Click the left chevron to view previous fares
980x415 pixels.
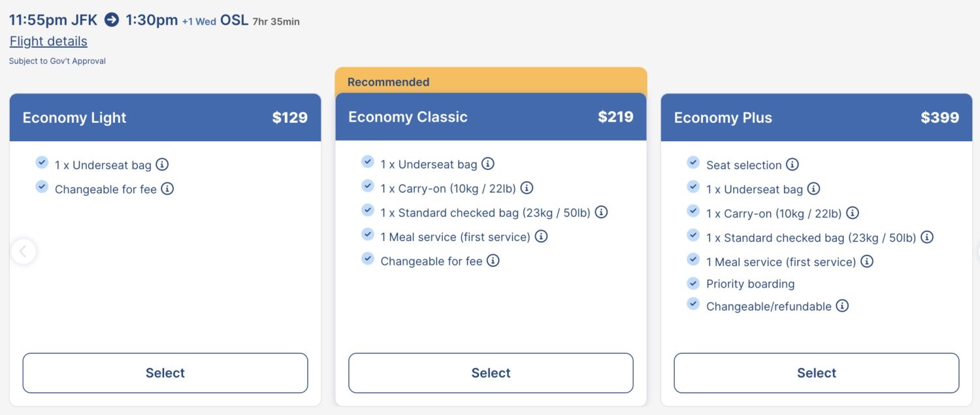(x=23, y=251)
